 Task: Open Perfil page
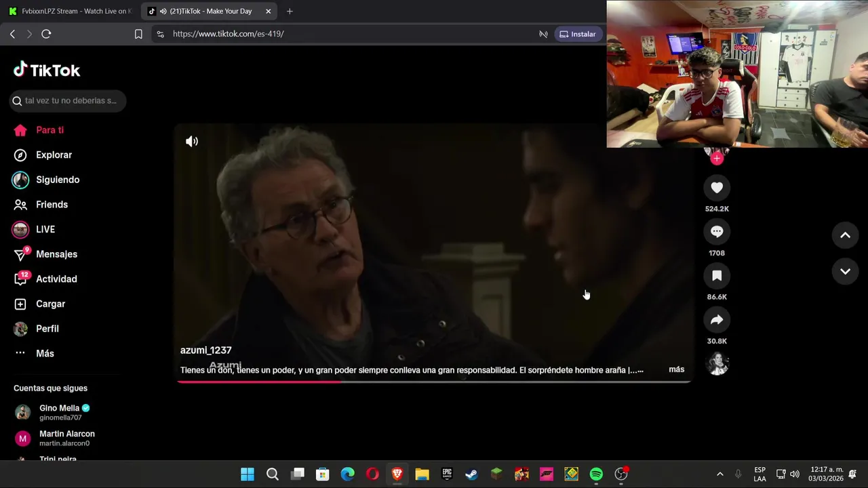tap(37, 329)
